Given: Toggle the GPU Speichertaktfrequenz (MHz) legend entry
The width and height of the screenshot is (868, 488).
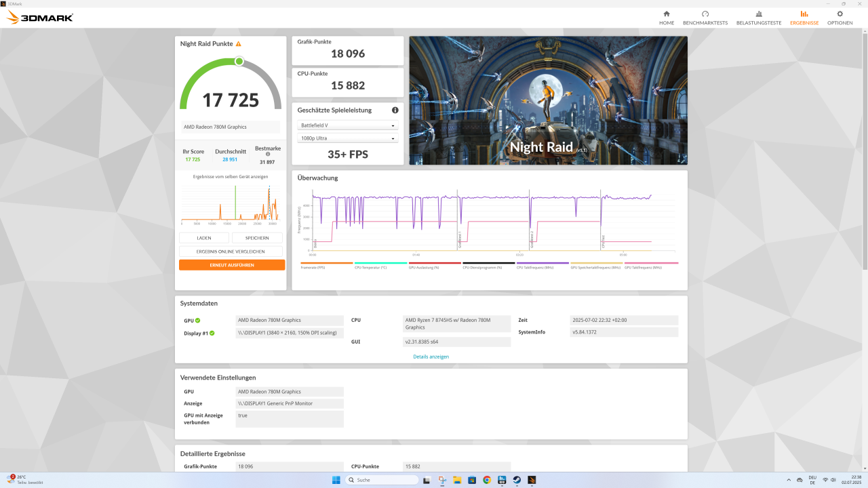Looking at the screenshot, I should (597, 265).
